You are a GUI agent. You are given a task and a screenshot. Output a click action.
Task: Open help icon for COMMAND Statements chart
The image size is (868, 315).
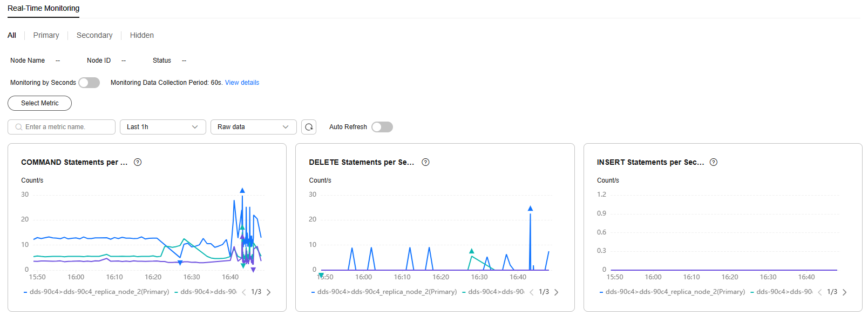tap(138, 162)
